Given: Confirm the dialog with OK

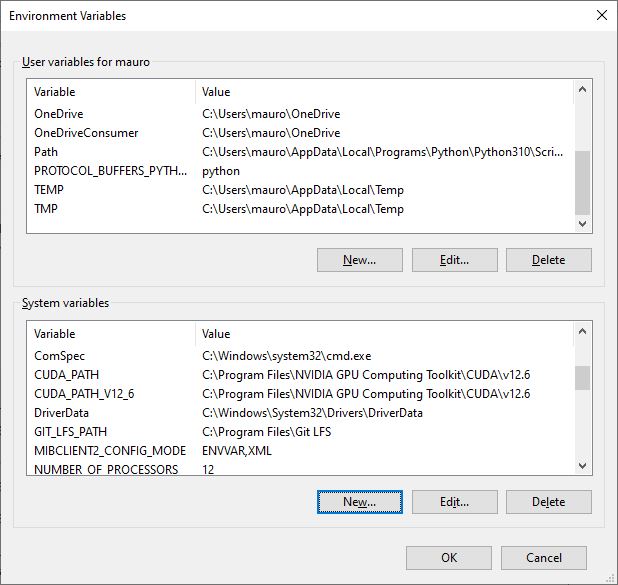Looking at the screenshot, I should click(449, 558).
